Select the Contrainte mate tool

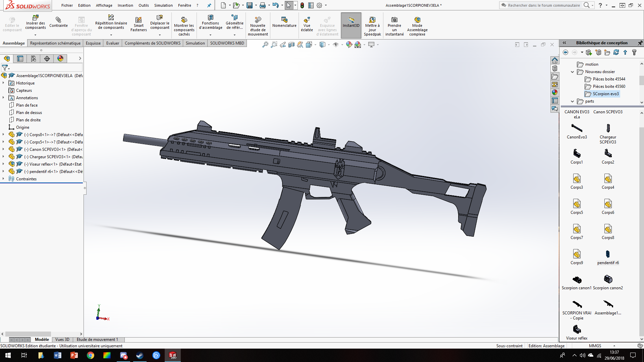point(58,22)
